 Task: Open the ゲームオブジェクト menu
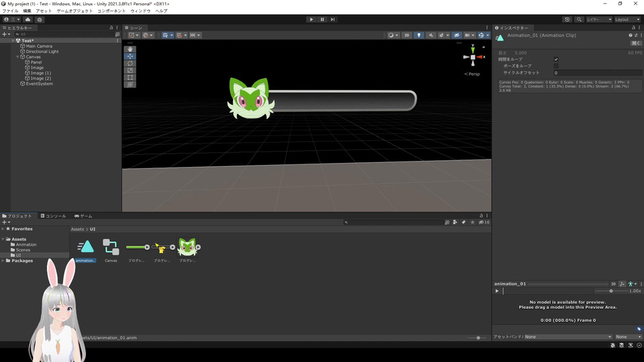tap(74, 11)
